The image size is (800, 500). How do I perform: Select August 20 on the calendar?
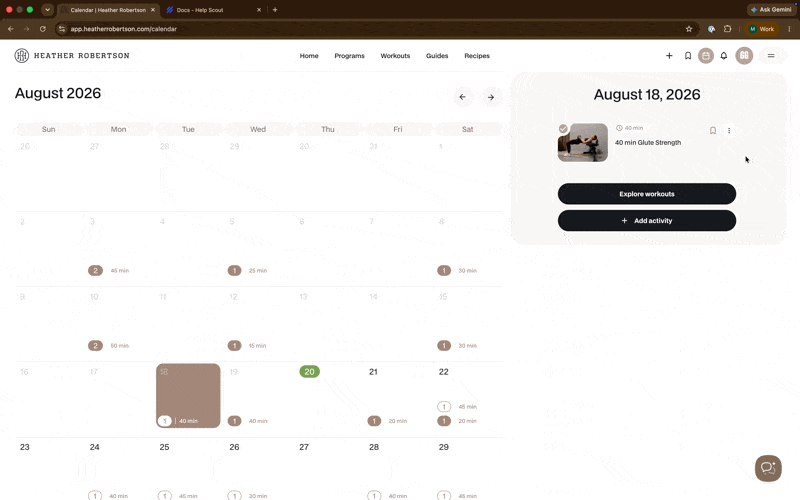pyautogui.click(x=310, y=371)
